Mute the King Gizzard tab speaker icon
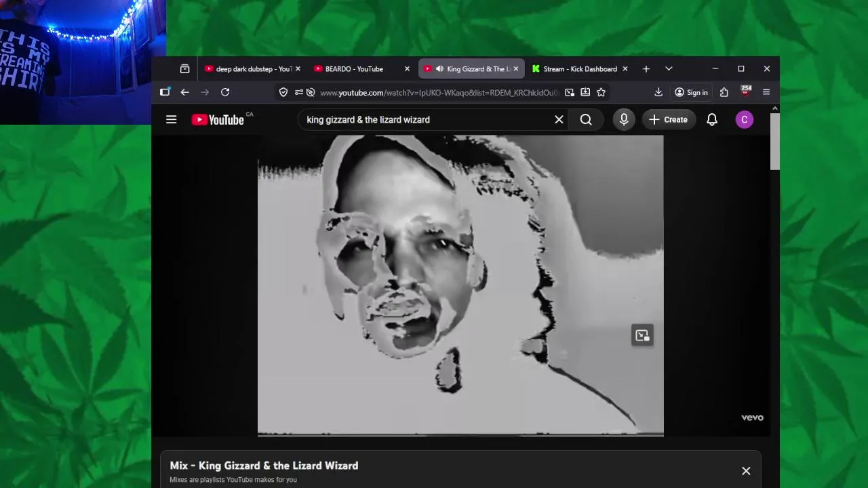This screenshot has width=868, height=488. click(x=439, y=68)
